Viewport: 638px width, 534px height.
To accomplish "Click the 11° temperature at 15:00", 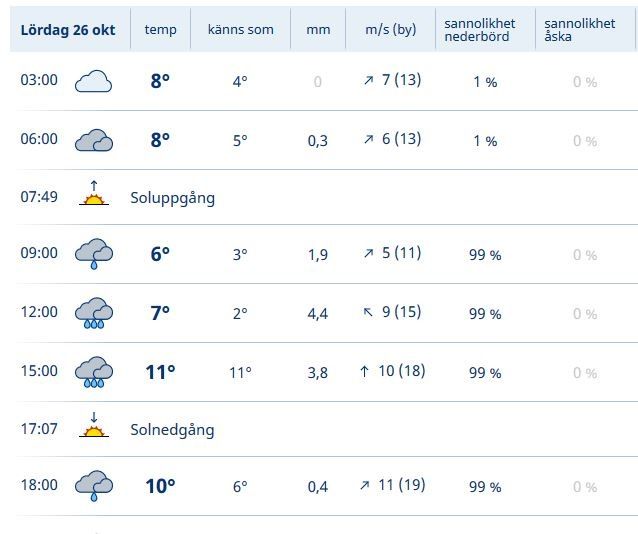I will (x=160, y=372).
